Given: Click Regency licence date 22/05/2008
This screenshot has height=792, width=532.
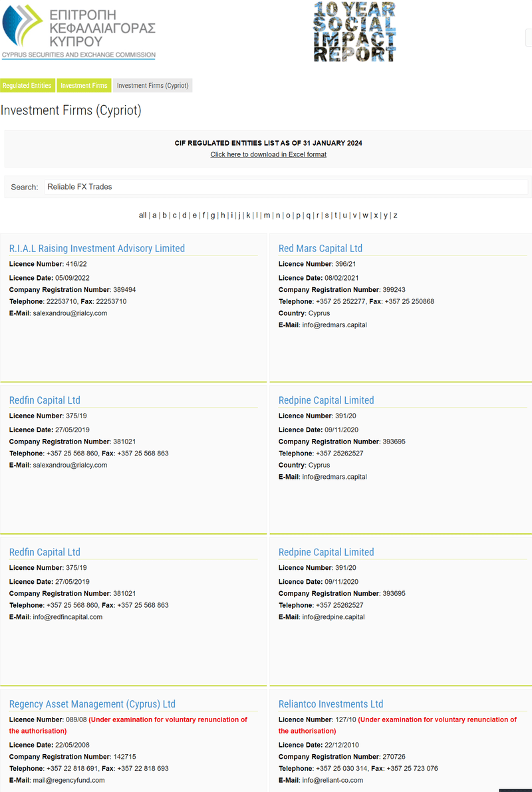Looking at the screenshot, I should coord(72,745).
